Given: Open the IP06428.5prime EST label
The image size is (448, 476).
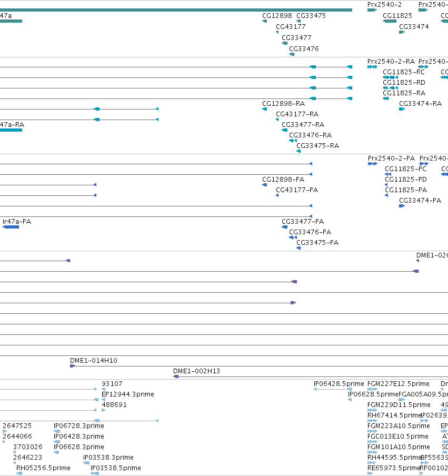Looking at the screenshot, I should (339, 384).
